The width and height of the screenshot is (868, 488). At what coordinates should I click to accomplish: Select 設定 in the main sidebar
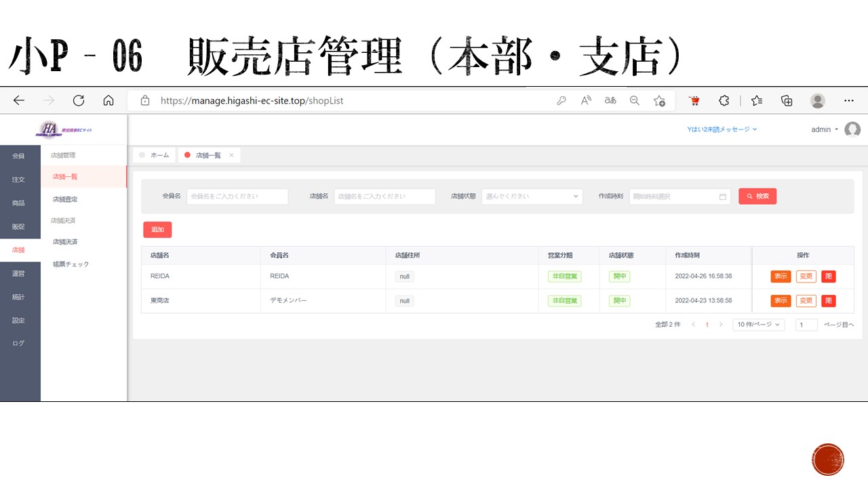click(18, 320)
